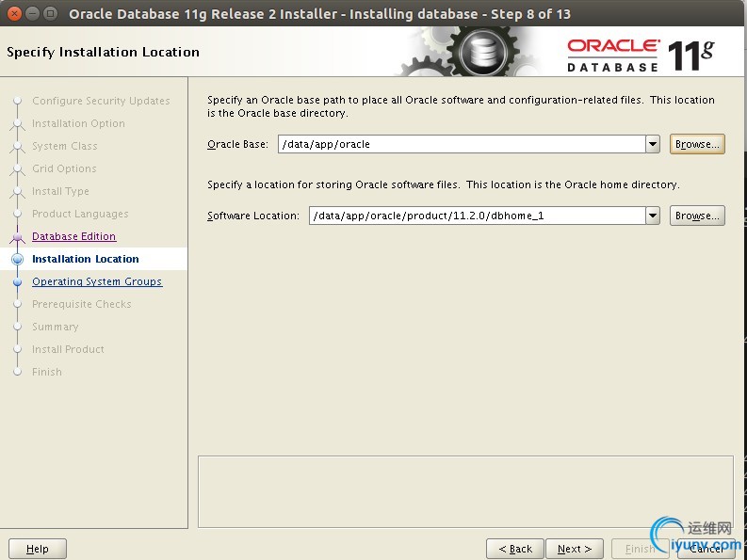Click the Help button
This screenshot has width=747, height=560.
coord(38,549)
